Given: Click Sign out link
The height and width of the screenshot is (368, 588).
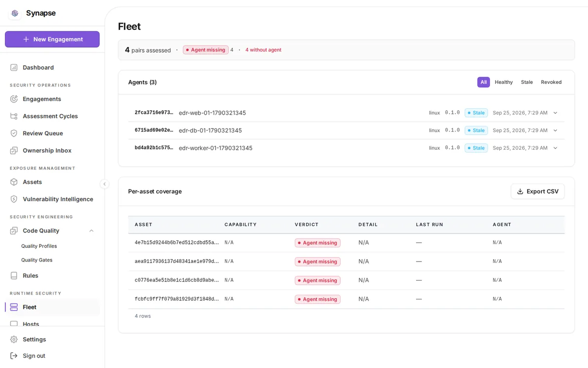Looking at the screenshot, I should tap(52, 355).
